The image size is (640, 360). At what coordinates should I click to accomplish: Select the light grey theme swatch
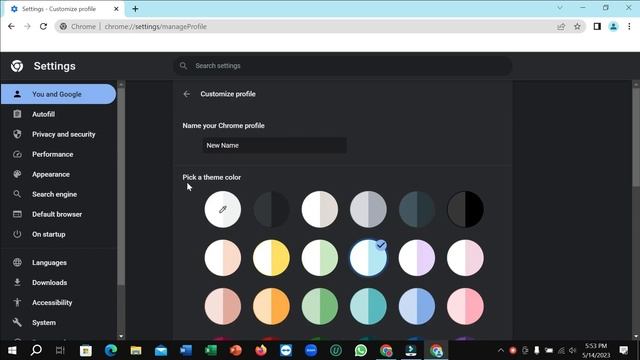tap(368, 209)
